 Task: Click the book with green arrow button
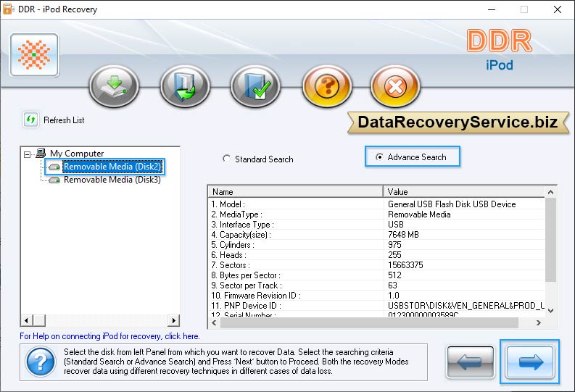pos(185,86)
